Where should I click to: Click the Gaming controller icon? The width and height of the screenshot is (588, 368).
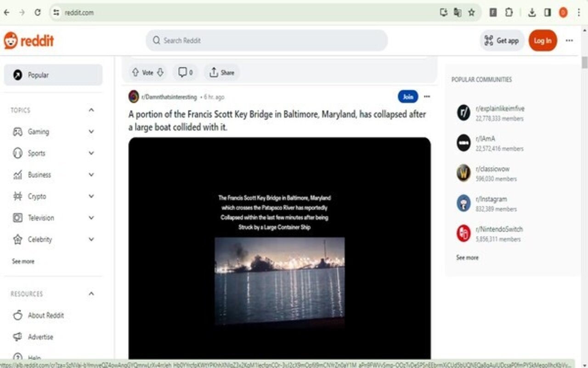click(17, 132)
